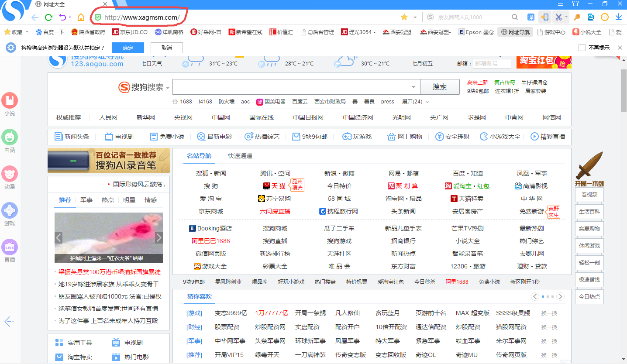Go to next news carousel image

(159, 237)
